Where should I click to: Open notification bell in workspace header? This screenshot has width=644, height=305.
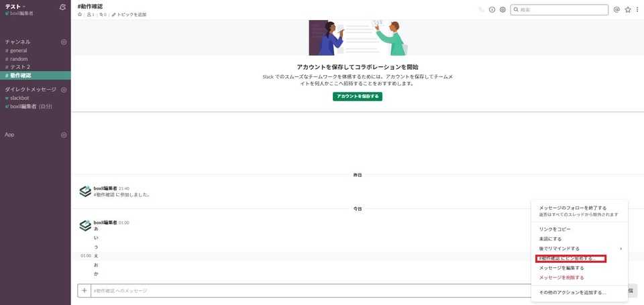[62, 7]
